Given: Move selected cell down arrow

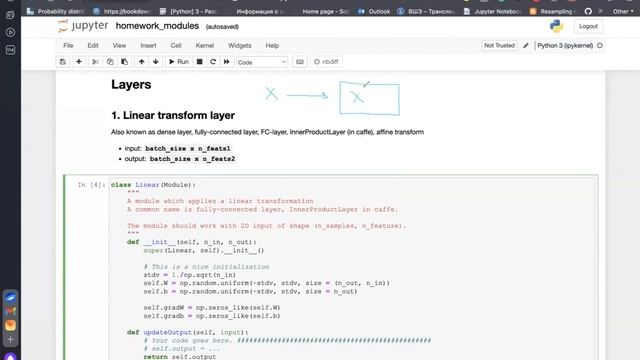Looking at the screenshot, I should (156, 62).
